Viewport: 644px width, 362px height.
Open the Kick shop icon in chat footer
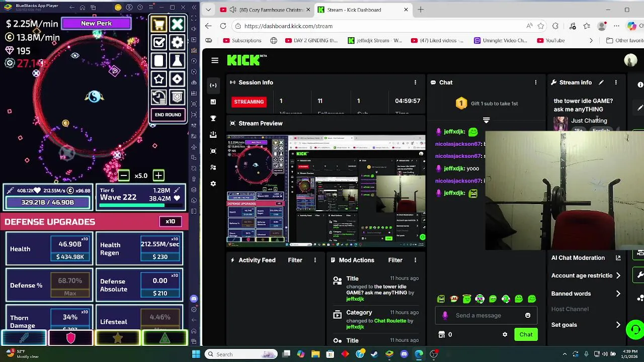tap(442, 334)
